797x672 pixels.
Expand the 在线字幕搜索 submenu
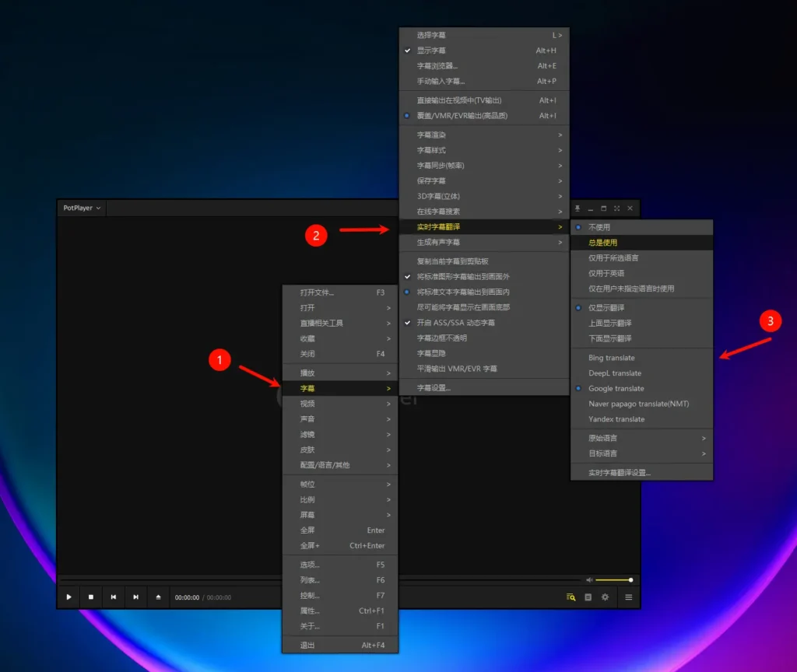coord(484,212)
